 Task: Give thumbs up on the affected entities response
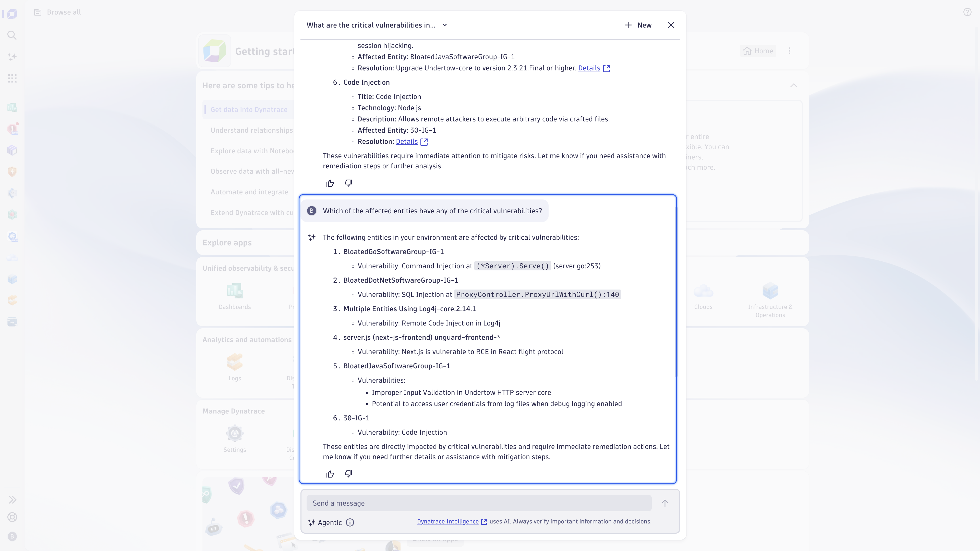330,474
